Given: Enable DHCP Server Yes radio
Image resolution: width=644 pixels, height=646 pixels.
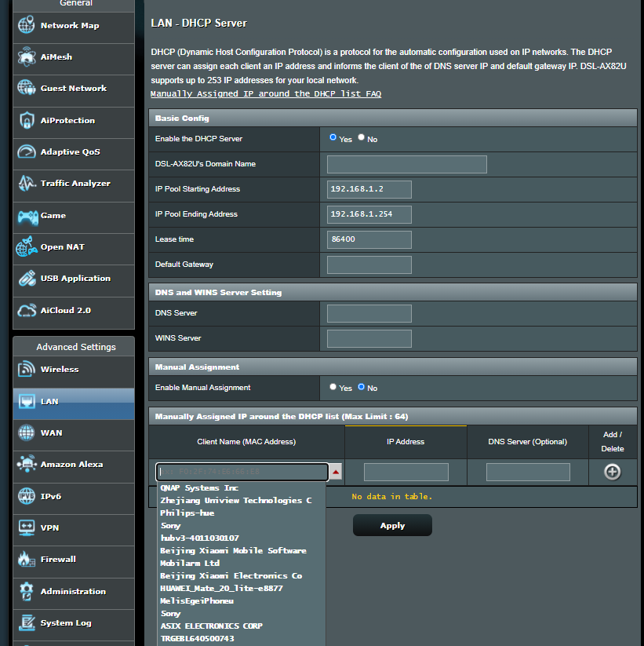Looking at the screenshot, I should click(333, 137).
